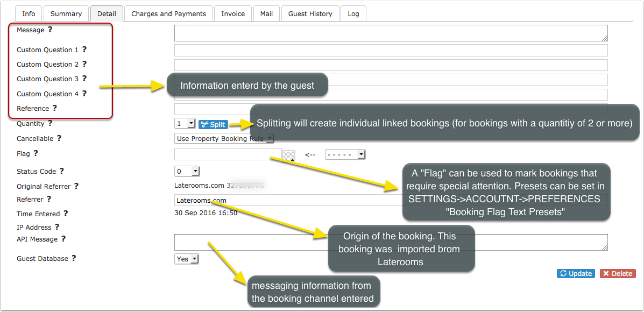644x312 pixels.
Task: Click the help icon beside Original Referrer
Action: (x=76, y=186)
